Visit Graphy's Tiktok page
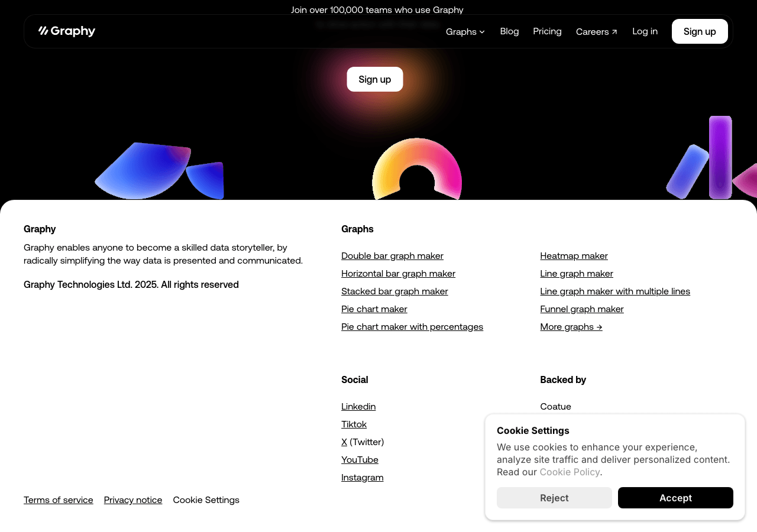This screenshot has width=757, height=532. click(x=354, y=424)
